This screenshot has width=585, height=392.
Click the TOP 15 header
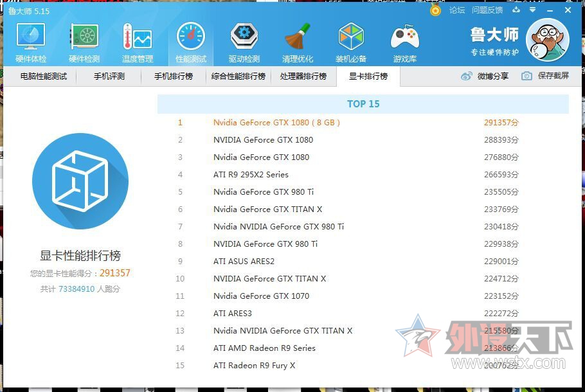click(x=363, y=104)
